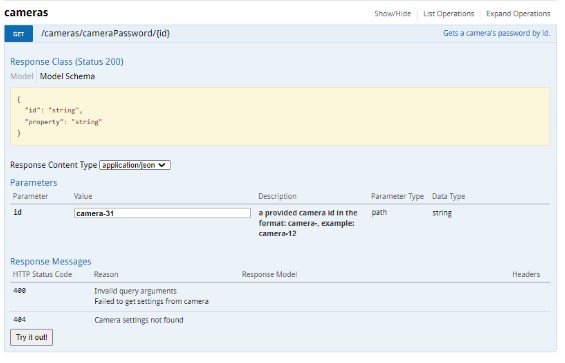Click the 'Value' column header
The height and width of the screenshot is (363, 565).
pyautogui.click(x=83, y=196)
